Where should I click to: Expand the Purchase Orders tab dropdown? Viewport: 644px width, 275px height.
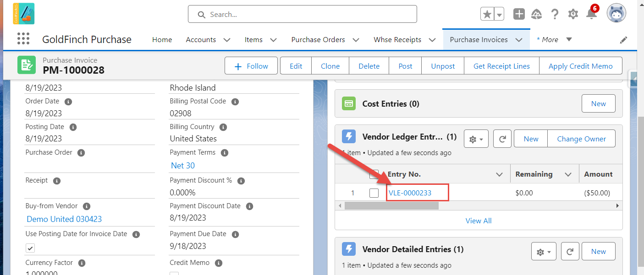point(356,40)
